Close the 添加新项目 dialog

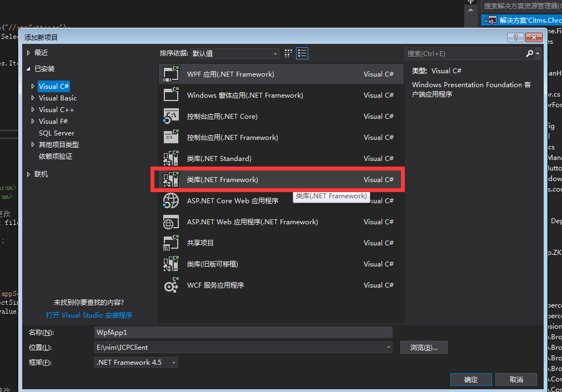click(534, 37)
